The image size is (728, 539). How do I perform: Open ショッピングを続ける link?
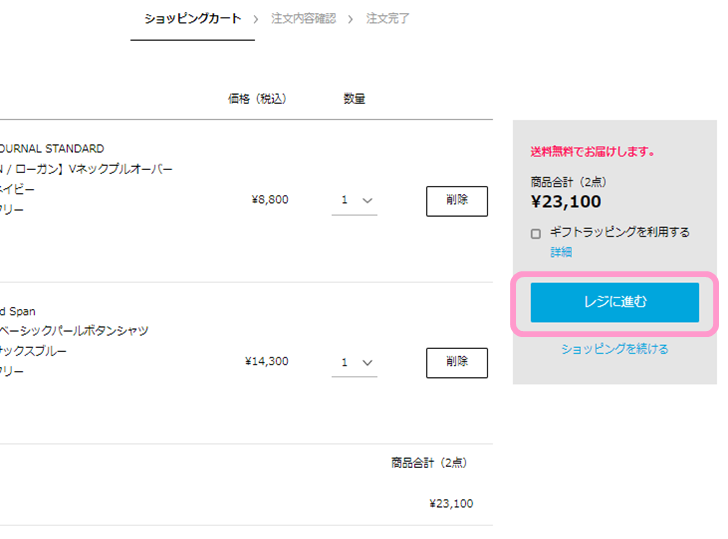click(x=614, y=349)
